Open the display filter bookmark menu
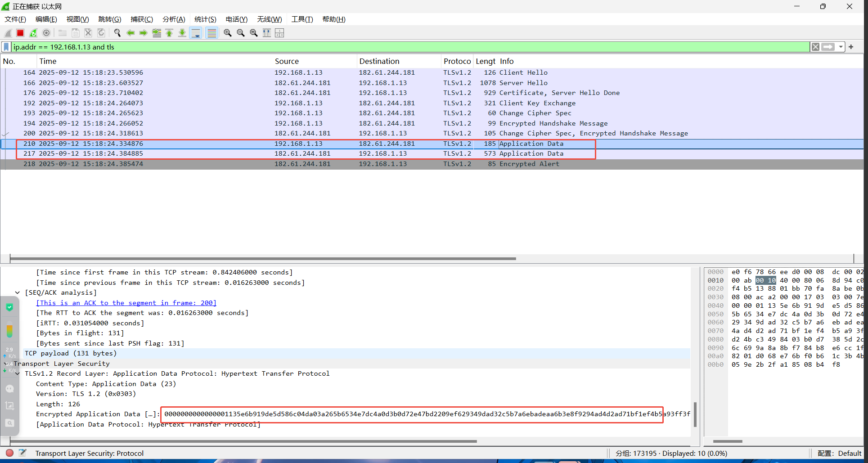 coord(6,47)
